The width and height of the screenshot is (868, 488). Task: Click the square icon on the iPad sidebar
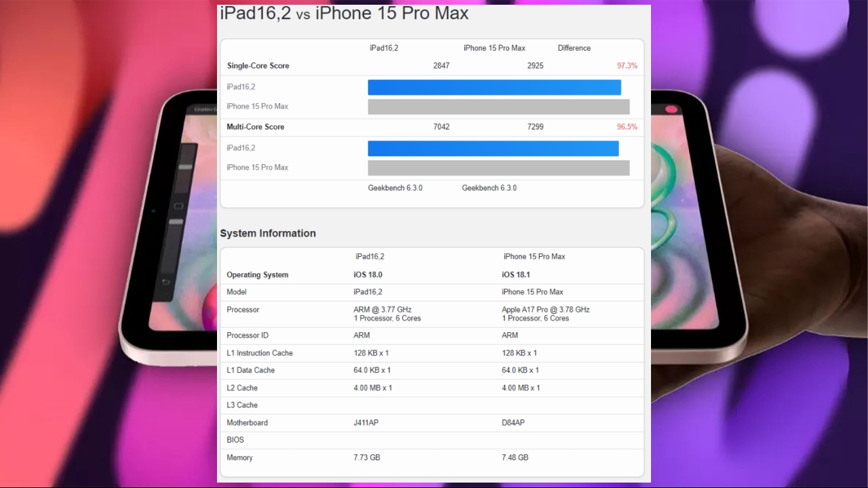coord(179,206)
